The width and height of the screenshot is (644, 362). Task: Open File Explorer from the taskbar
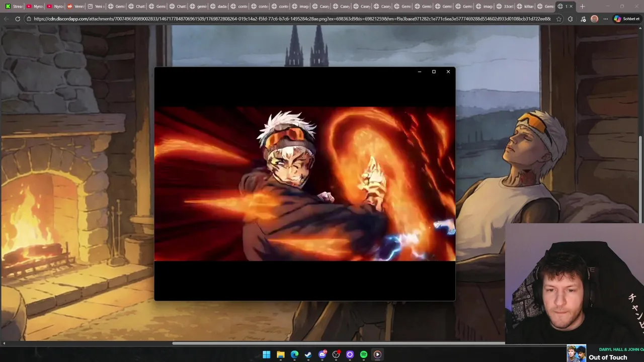coord(281,354)
